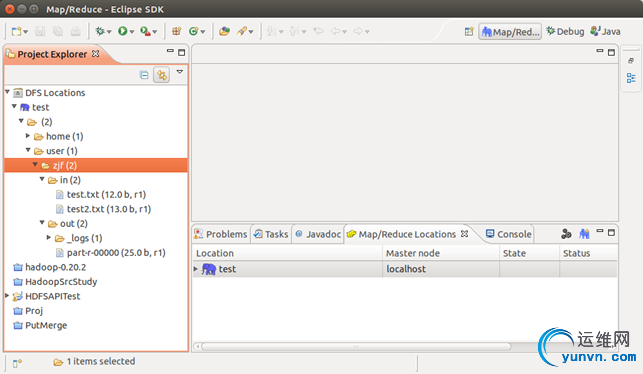This screenshot has width=643, height=374.
Task: Open the Problems tab
Action: pyautogui.click(x=221, y=234)
